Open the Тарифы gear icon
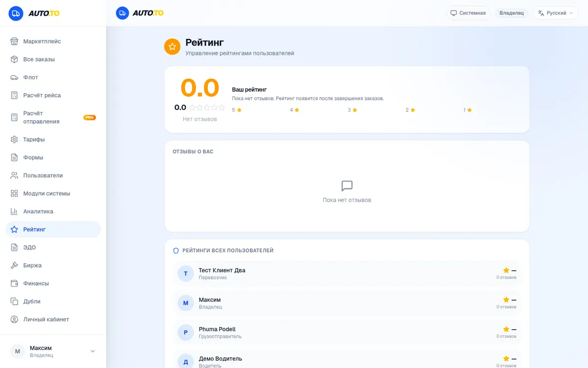The width and height of the screenshot is (588, 368). (14, 139)
